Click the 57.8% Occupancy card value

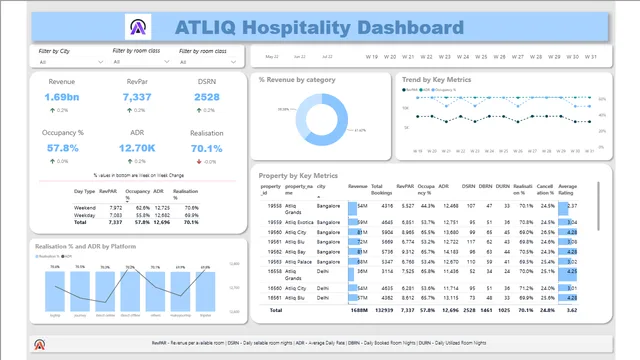point(62,148)
